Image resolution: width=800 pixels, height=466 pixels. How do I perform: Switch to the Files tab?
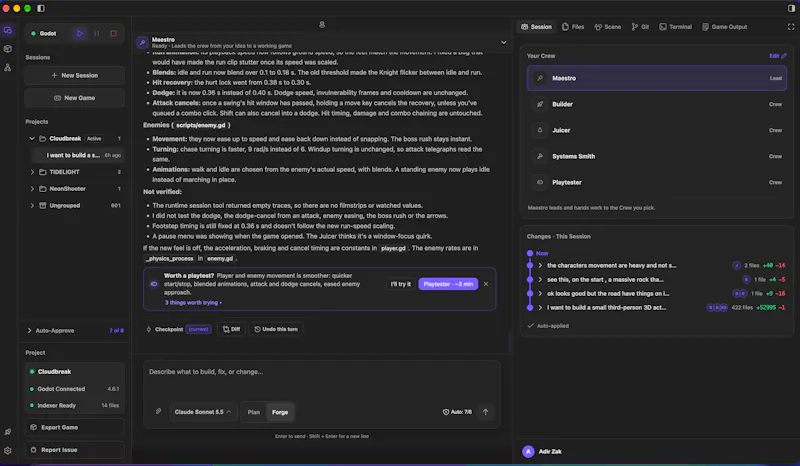(573, 27)
